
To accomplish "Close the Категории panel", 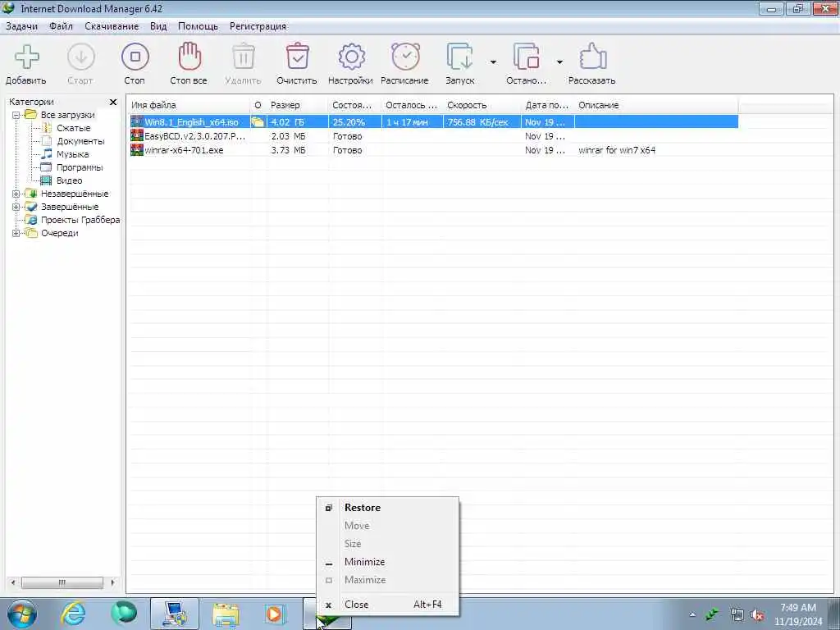I will (113, 102).
